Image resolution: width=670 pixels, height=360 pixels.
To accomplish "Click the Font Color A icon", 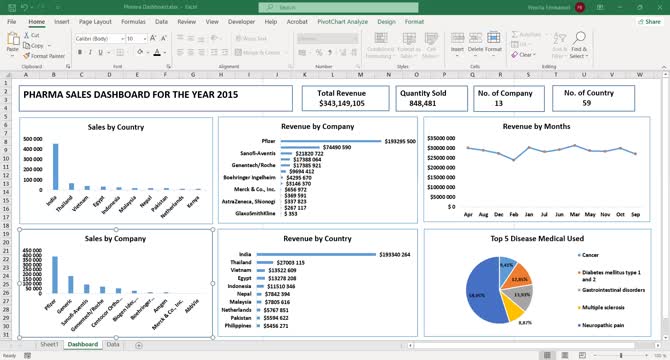I will pyautogui.click(x=157, y=52).
